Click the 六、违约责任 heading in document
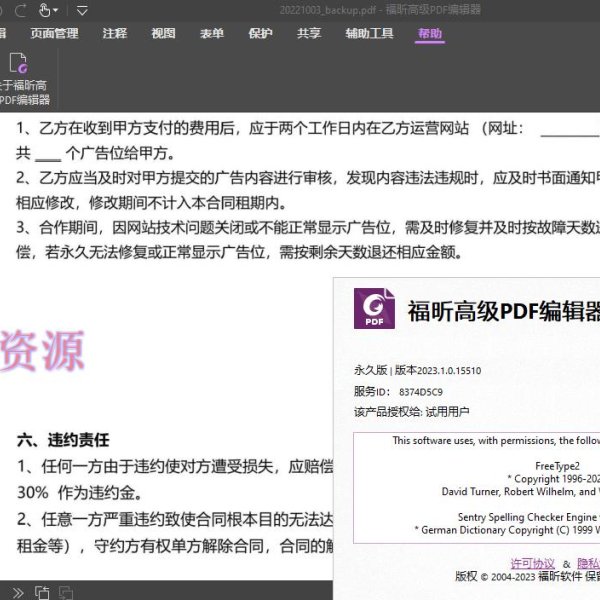The image size is (600, 600). point(63,440)
